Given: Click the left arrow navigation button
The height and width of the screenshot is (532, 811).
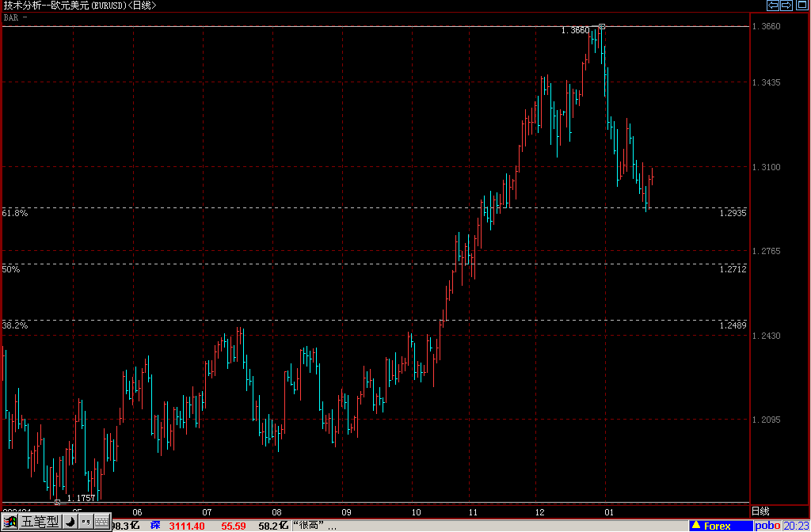Looking at the screenshot, I should point(773,6).
